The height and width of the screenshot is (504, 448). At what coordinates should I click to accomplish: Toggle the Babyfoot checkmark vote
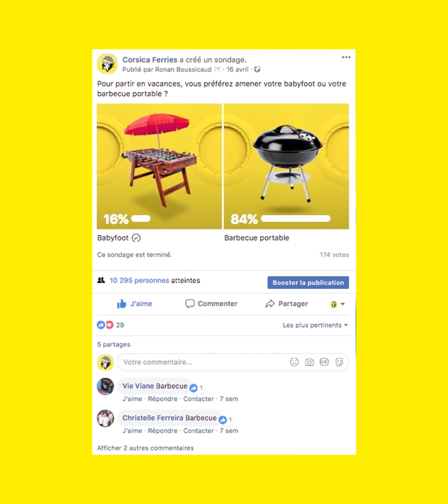click(136, 238)
